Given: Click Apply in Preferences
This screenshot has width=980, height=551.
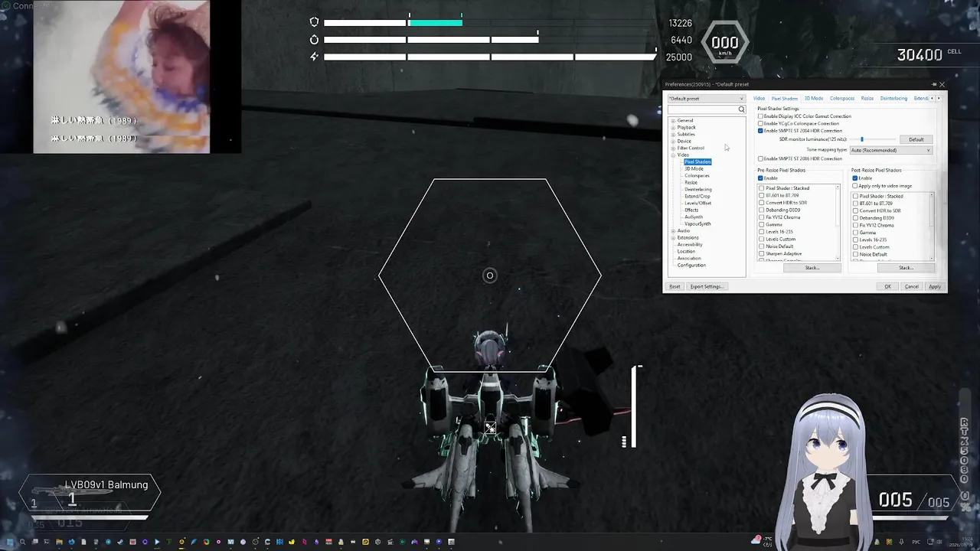Looking at the screenshot, I should (935, 287).
